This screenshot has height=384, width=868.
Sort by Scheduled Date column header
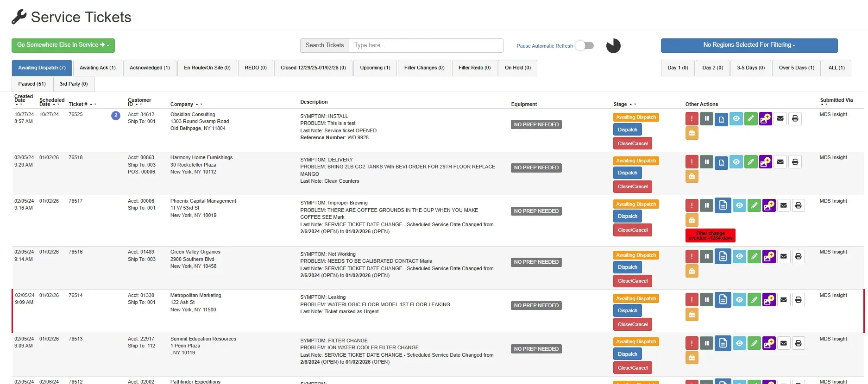(x=51, y=102)
